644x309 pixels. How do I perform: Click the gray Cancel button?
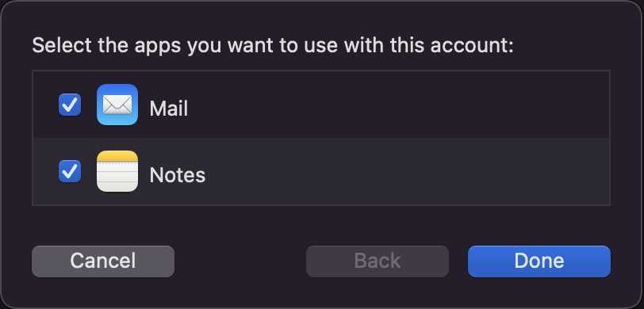[103, 261]
